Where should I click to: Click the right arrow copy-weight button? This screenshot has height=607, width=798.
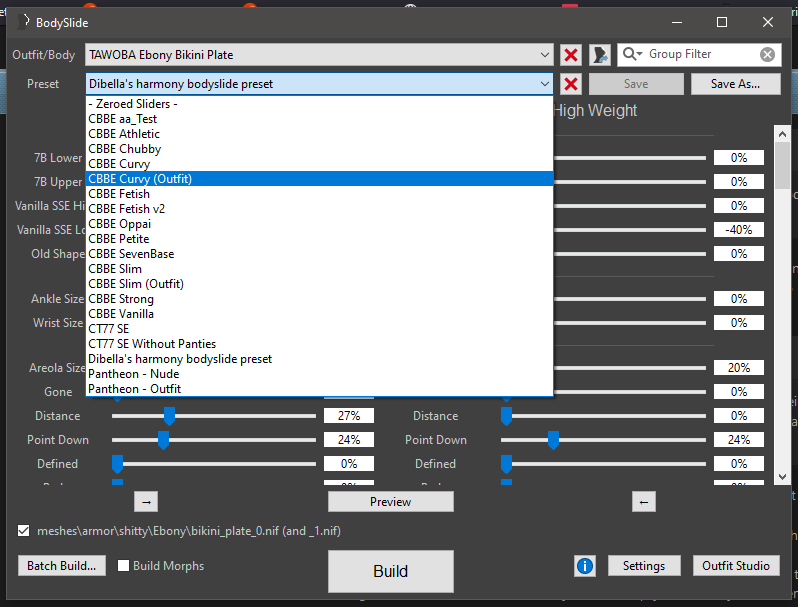pos(145,501)
